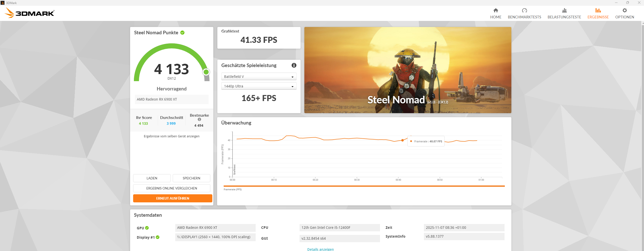Image resolution: width=644 pixels, height=251 pixels.
Task: Click the Ihr Score value 4 133
Action: coord(143,123)
